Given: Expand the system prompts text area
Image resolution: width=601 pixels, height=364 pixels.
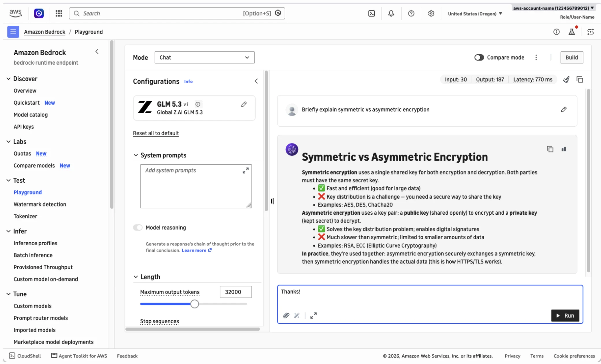Looking at the screenshot, I should [x=246, y=171].
